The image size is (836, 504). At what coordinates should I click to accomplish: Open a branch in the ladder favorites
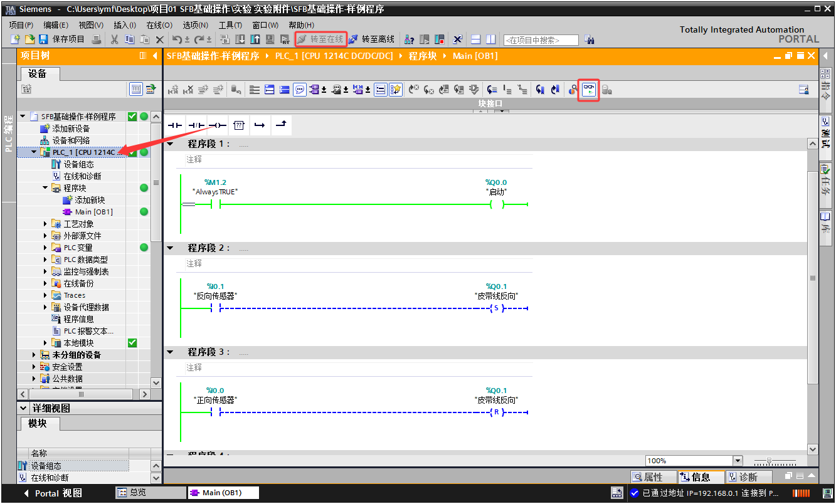[x=259, y=125]
